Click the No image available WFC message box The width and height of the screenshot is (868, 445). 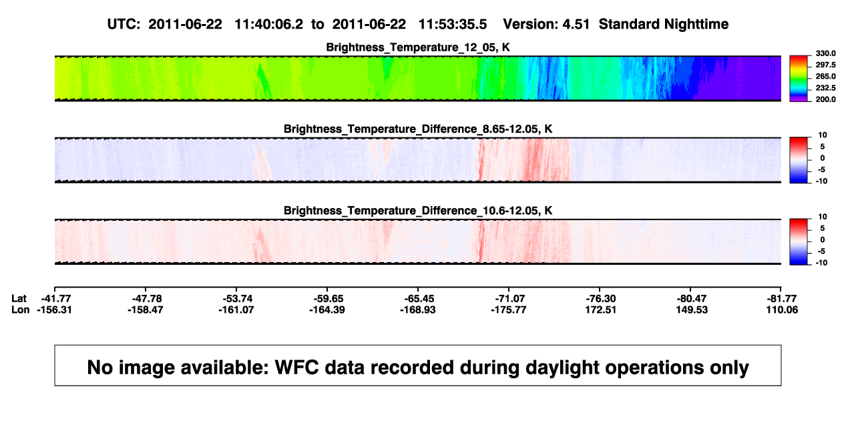click(418, 365)
